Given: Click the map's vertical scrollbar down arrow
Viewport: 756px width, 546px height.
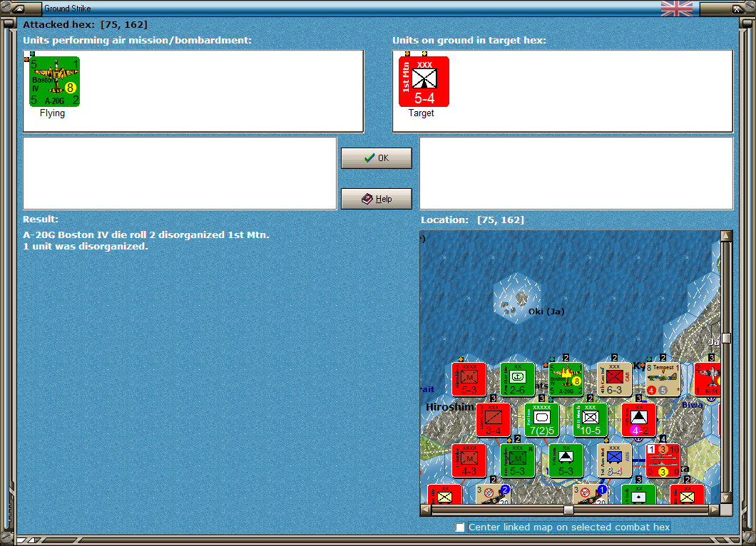Looking at the screenshot, I should coord(726,498).
